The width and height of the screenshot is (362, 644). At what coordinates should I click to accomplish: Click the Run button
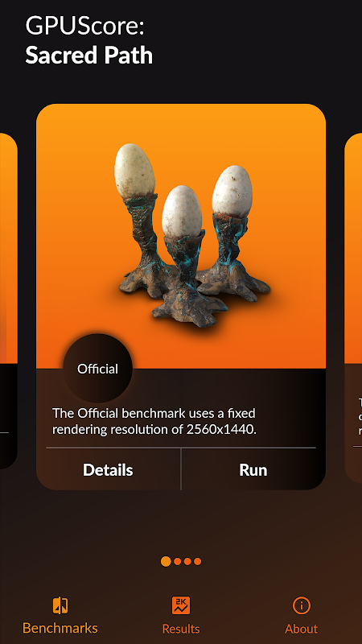(x=253, y=470)
